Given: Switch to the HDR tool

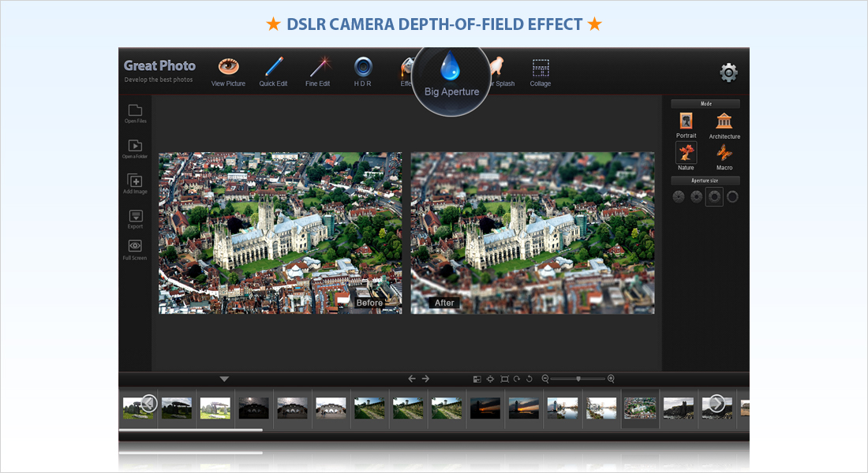Looking at the screenshot, I should coord(363,68).
